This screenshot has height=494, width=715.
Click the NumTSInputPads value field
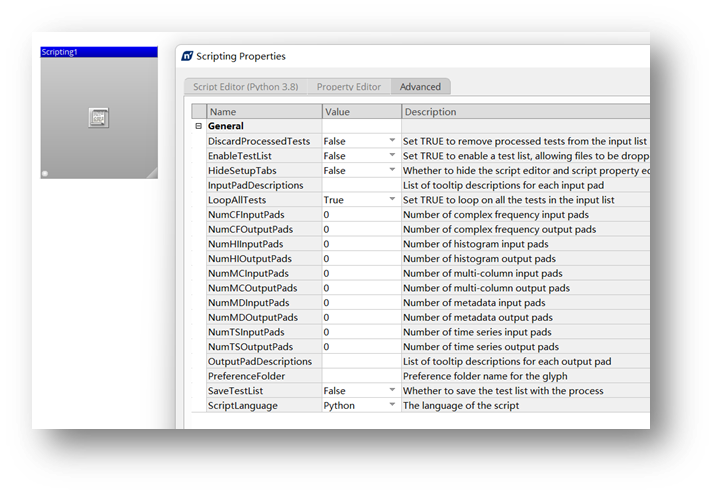(360, 332)
